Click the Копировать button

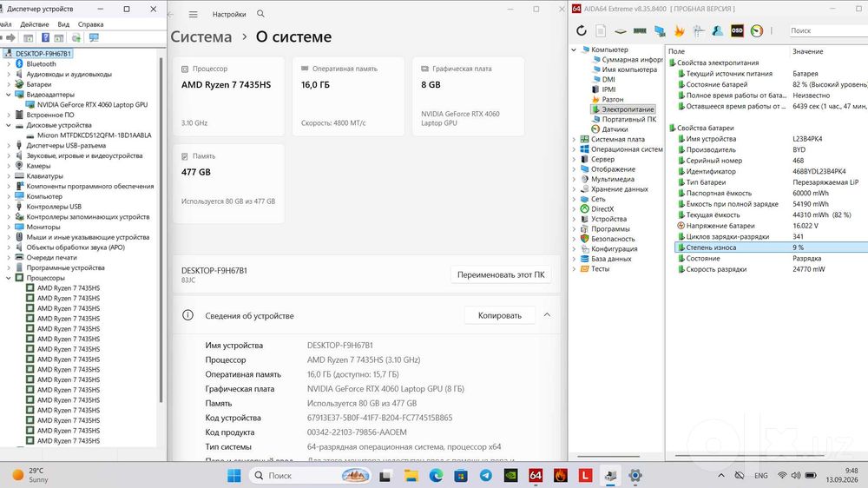point(500,315)
